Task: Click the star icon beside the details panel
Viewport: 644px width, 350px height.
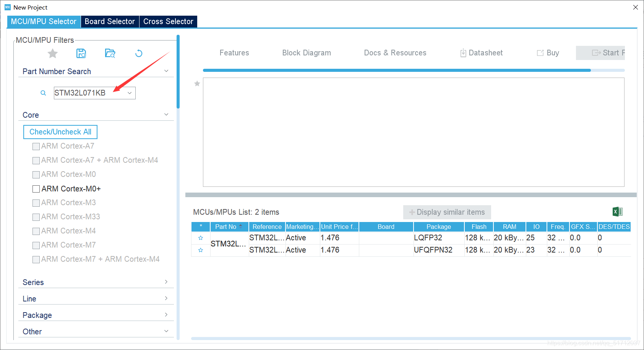Action: click(x=197, y=83)
